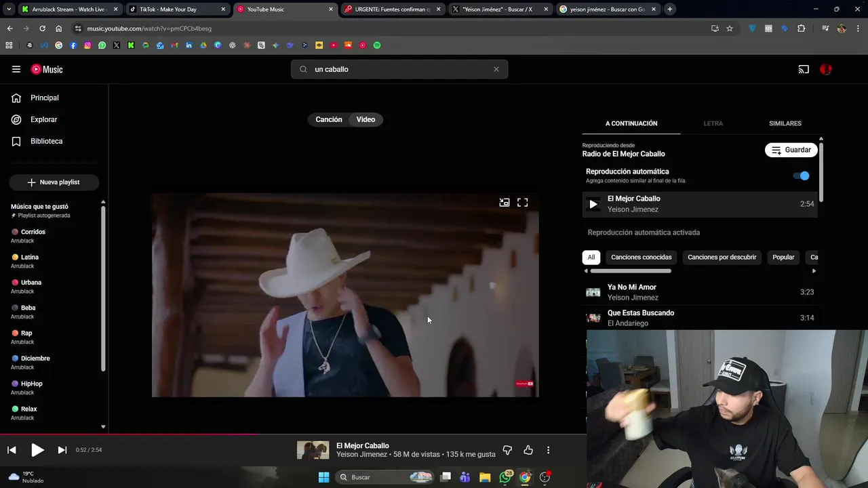Open the Google Drive bookmark
The image size is (868, 488).
pos(203,45)
